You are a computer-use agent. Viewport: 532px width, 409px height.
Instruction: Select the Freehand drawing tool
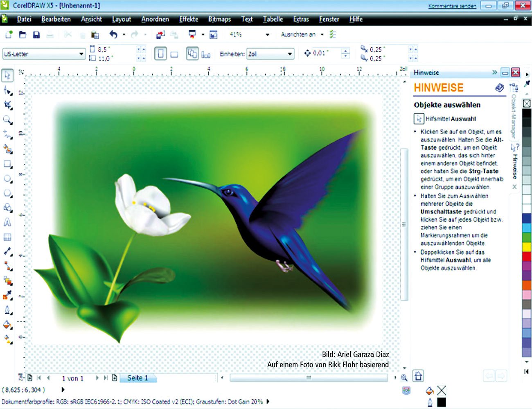click(x=7, y=134)
